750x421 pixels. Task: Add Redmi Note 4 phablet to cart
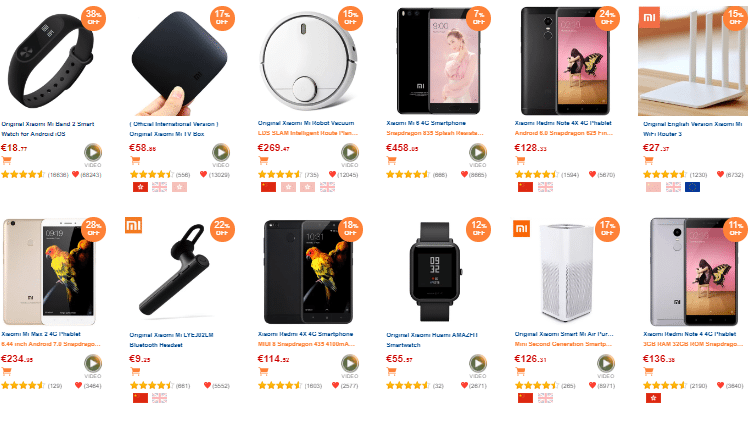(649, 371)
